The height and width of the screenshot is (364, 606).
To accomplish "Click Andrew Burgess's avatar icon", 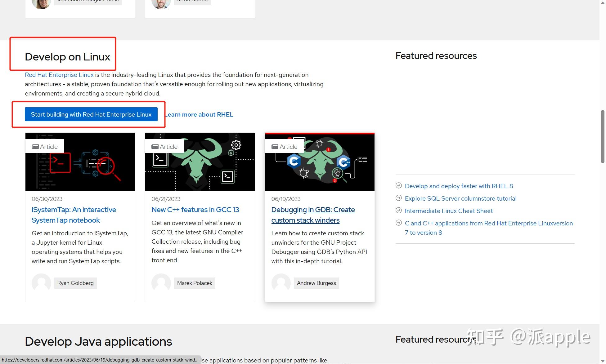I will (x=281, y=283).
